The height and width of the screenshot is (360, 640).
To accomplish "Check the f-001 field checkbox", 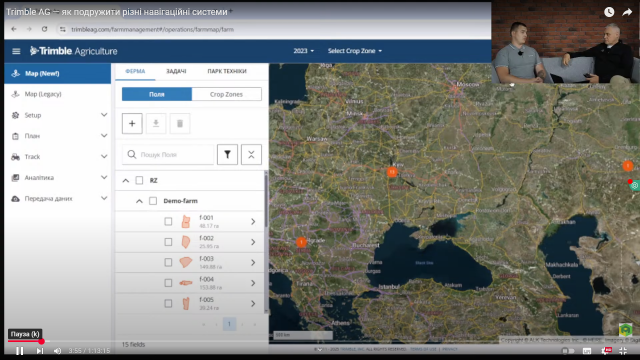I will (168, 221).
